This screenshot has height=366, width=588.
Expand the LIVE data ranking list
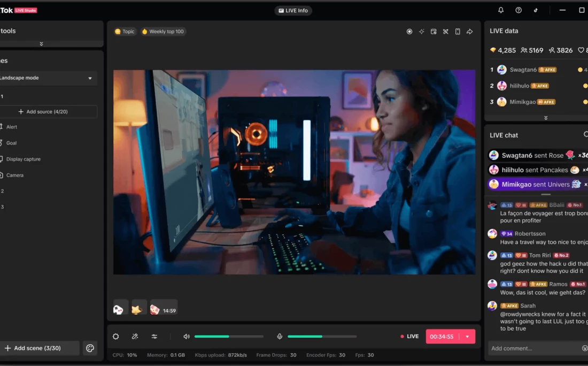point(546,118)
